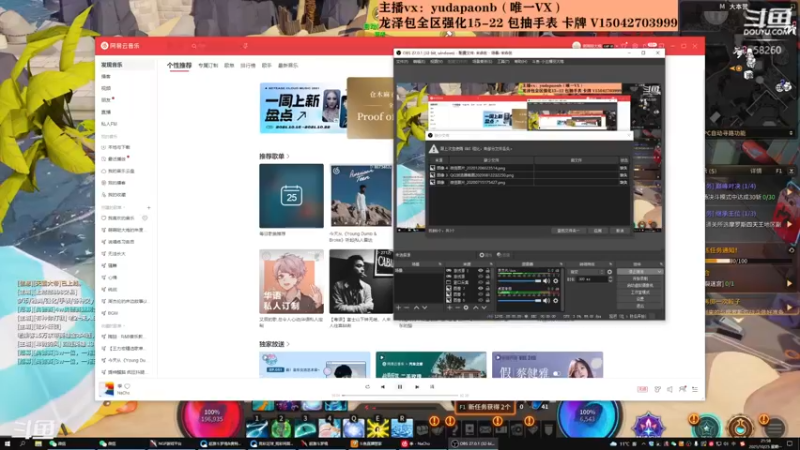Expand the 推荐歌单 section arrow
Screen dimensions: 800x450
(x=288, y=156)
